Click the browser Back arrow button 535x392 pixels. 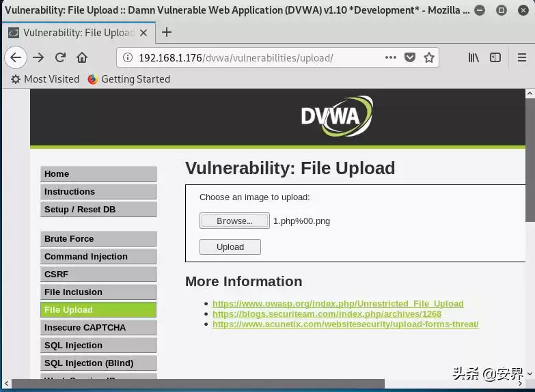point(16,58)
